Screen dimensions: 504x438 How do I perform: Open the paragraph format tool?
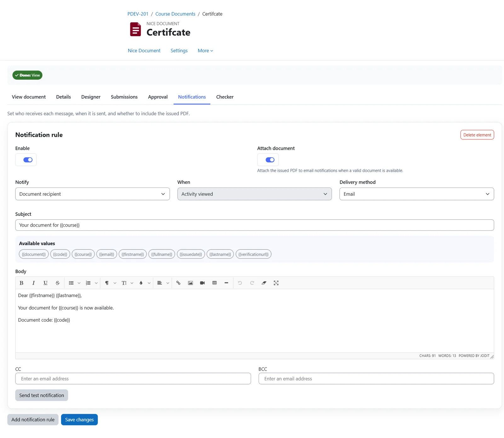[x=107, y=283]
